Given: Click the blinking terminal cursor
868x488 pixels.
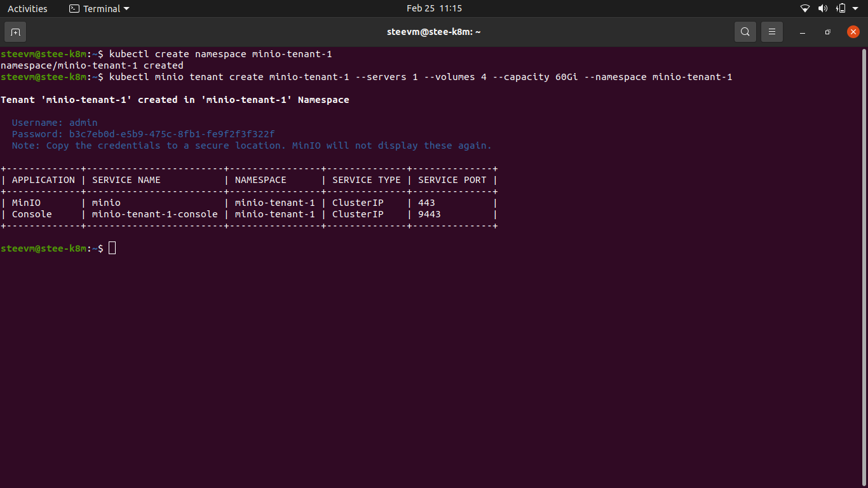Looking at the screenshot, I should click(112, 248).
